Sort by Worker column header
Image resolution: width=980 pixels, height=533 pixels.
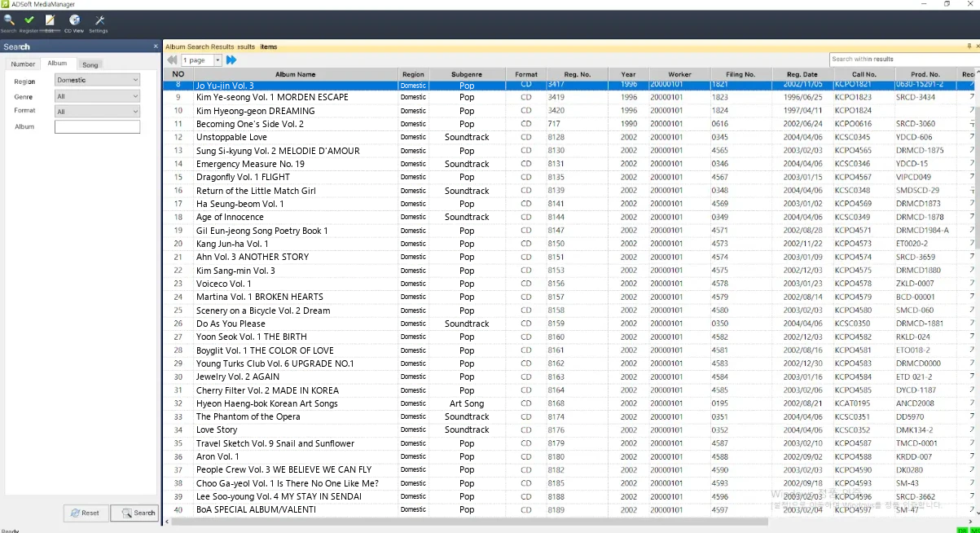(679, 74)
